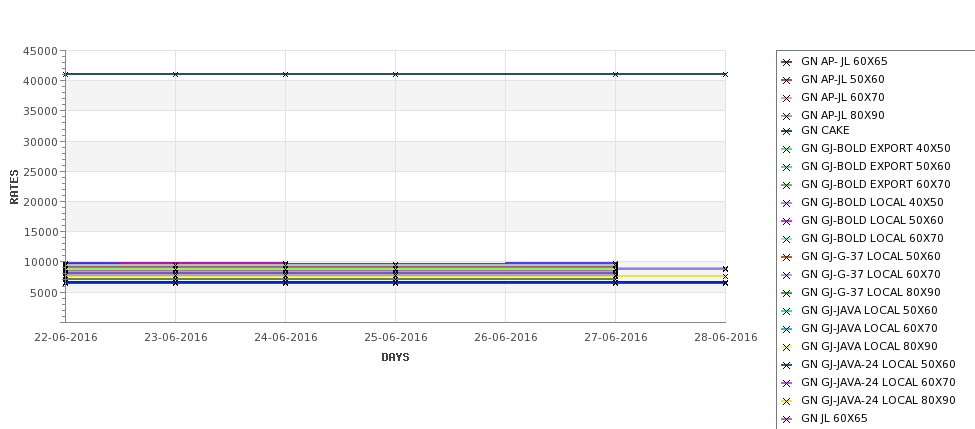The width and height of the screenshot is (975, 429).
Task: Click the GN AP-JL 60X70 legend entry
Action: point(843,98)
